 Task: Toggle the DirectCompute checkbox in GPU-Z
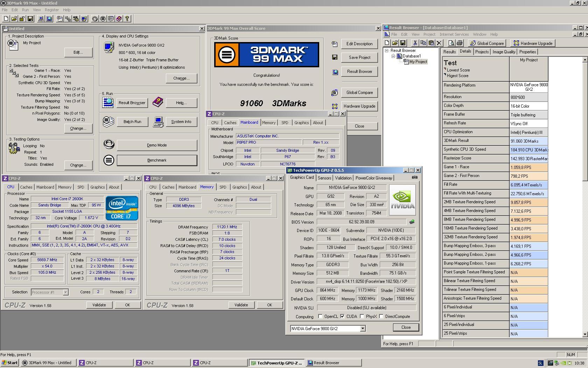click(x=381, y=316)
